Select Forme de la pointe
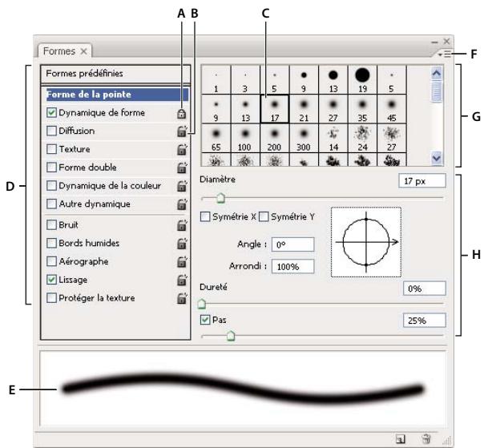The image size is (484, 448). (117, 95)
